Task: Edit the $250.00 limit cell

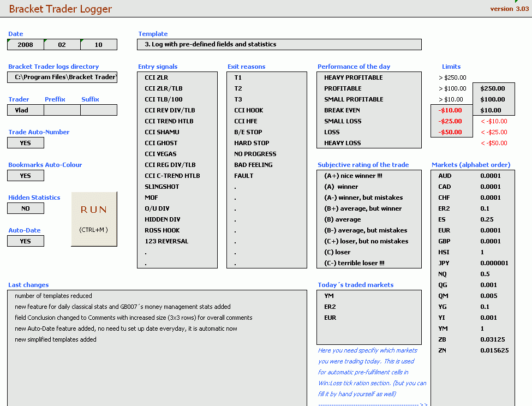Action: pyautogui.click(x=494, y=88)
